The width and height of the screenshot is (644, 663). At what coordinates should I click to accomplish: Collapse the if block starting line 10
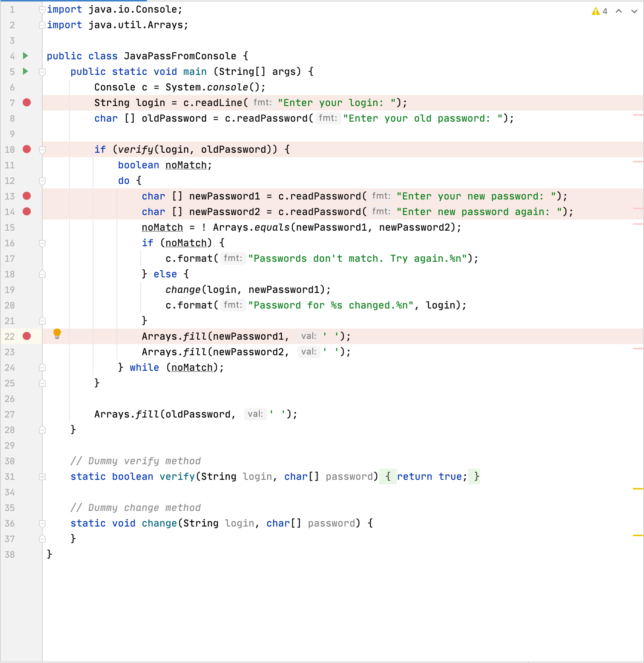point(42,150)
